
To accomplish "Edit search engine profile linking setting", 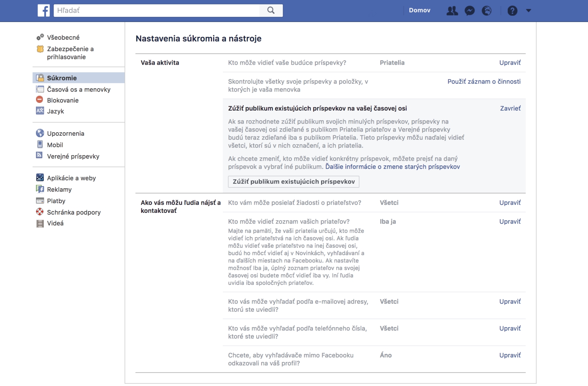I will coord(510,355).
